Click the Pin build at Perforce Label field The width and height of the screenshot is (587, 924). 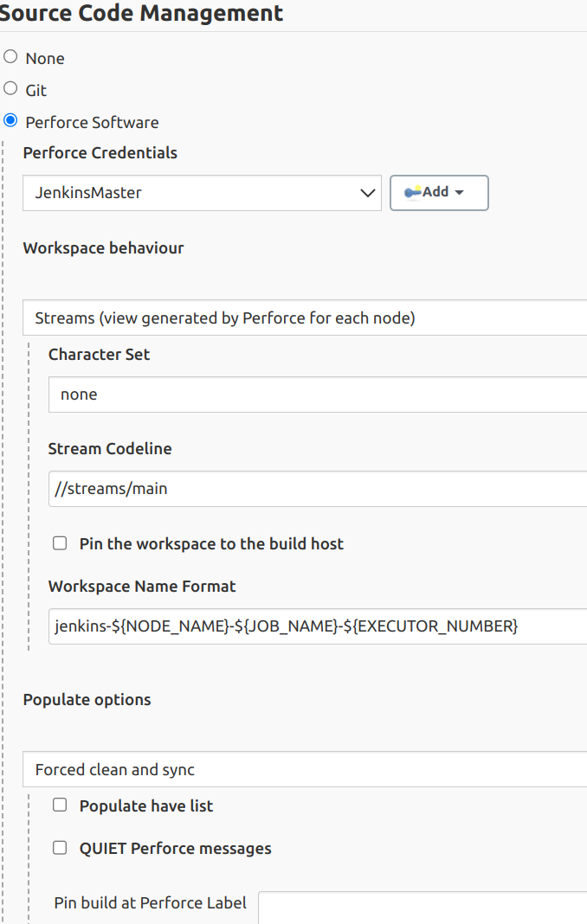pyautogui.click(x=423, y=905)
